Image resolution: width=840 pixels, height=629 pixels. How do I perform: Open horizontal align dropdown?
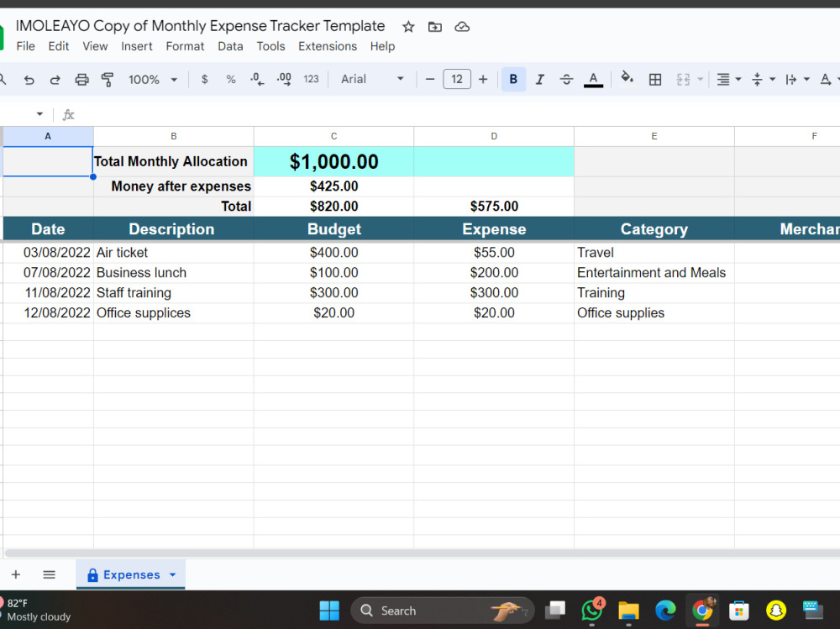tap(728, 79)
